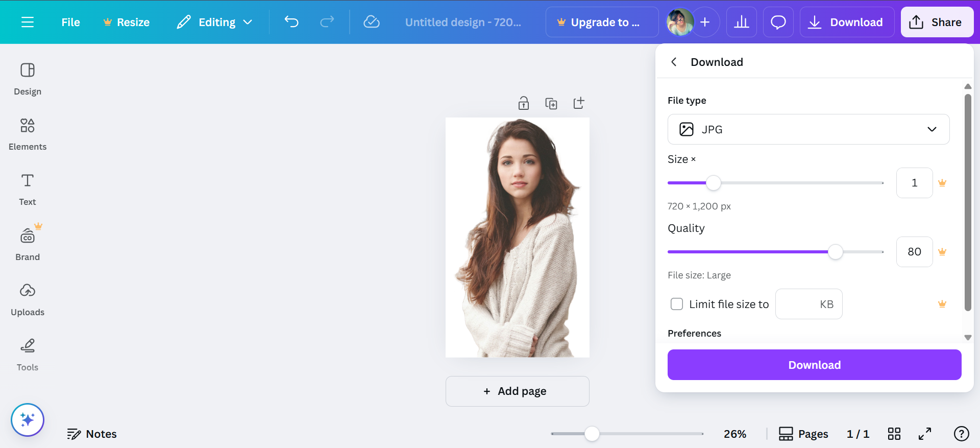Click the Preferences heading
The height and width of the screenshot is (448, 980).
(x=695, y=333)
